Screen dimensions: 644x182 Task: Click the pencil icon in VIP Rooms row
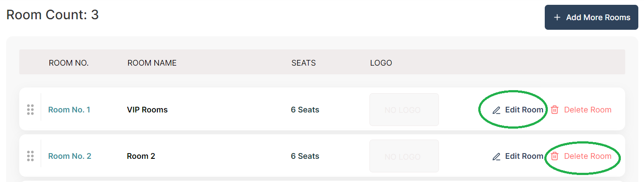tap(496, 110)
